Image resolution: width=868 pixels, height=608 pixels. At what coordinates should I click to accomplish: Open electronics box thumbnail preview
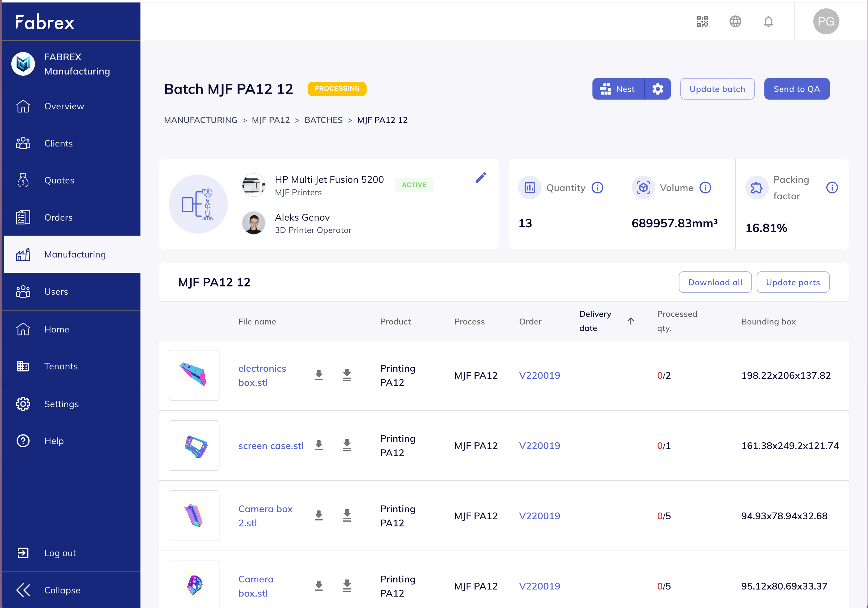click(194, 375)
